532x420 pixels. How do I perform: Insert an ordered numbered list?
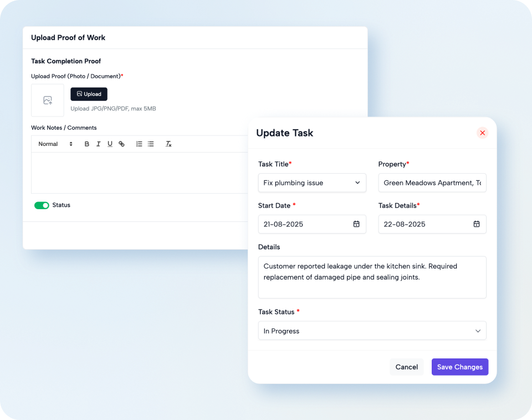click(x=139, y=144)
